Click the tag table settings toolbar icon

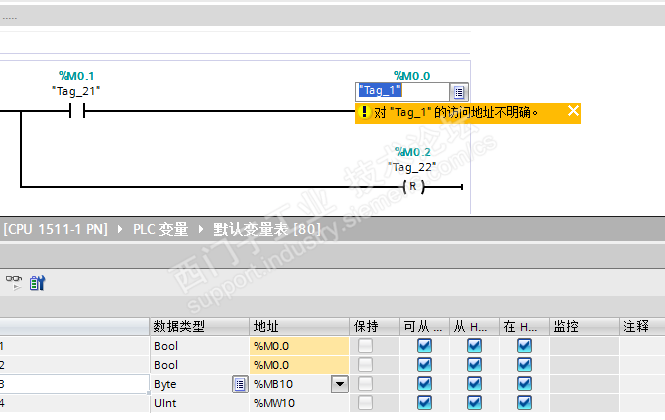37,283
